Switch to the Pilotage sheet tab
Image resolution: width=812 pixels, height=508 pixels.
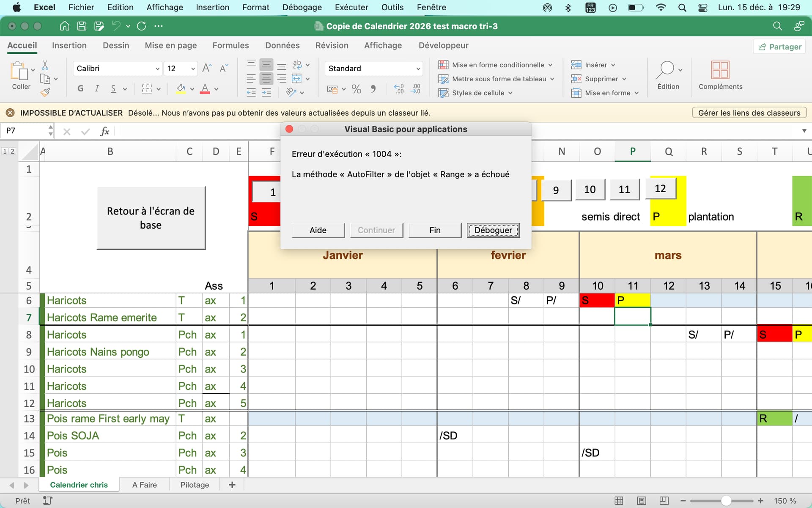click(x=195, y=485)
